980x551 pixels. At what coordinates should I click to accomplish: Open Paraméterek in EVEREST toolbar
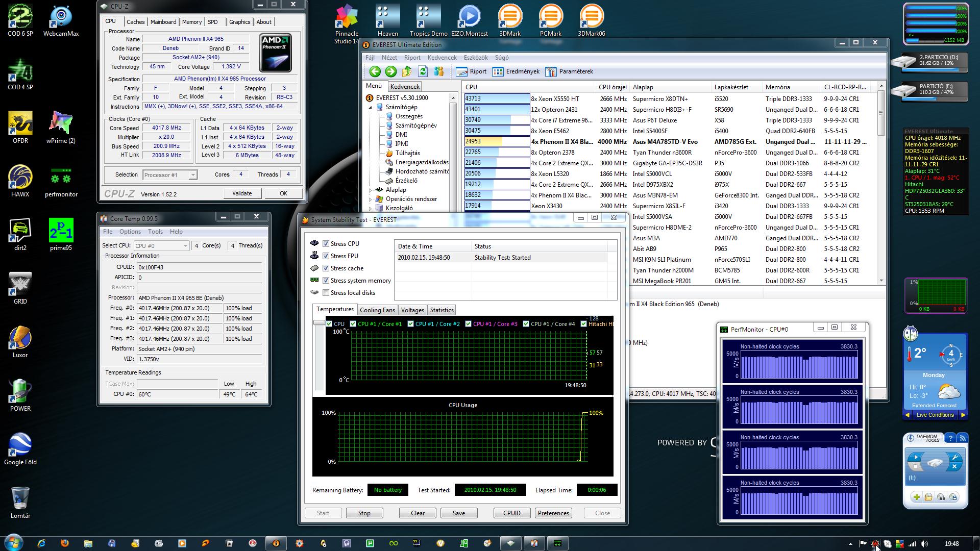pos(569,71)
